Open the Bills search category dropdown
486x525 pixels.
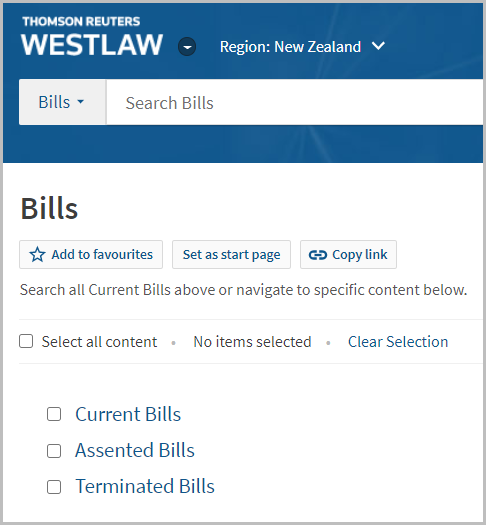(x=63, y=102)
